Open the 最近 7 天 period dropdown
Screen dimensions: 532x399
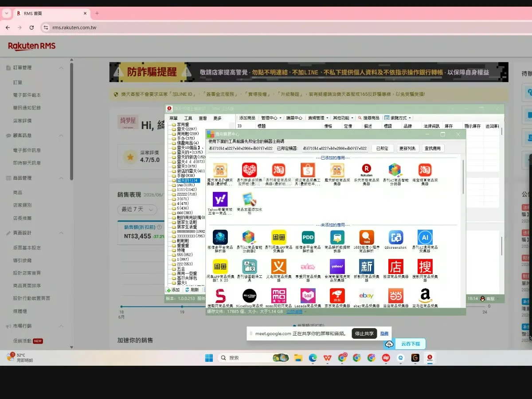pos(137,209)
